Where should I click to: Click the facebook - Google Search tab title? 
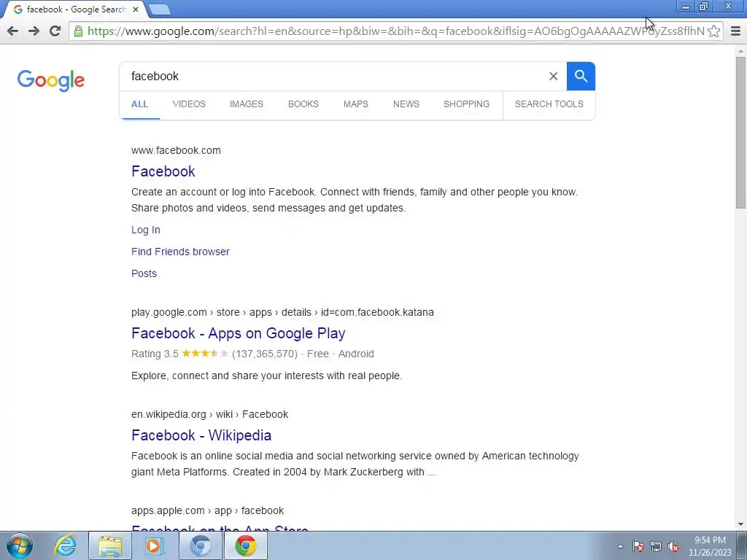click(76, 9)
